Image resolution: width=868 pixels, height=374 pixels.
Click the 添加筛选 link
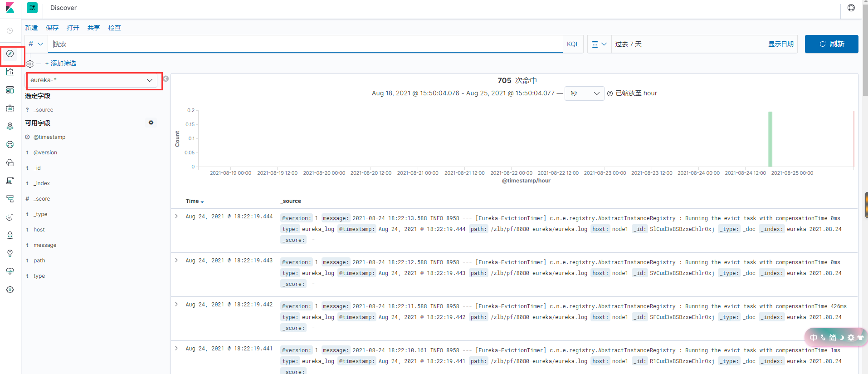[x=60, y=63]
